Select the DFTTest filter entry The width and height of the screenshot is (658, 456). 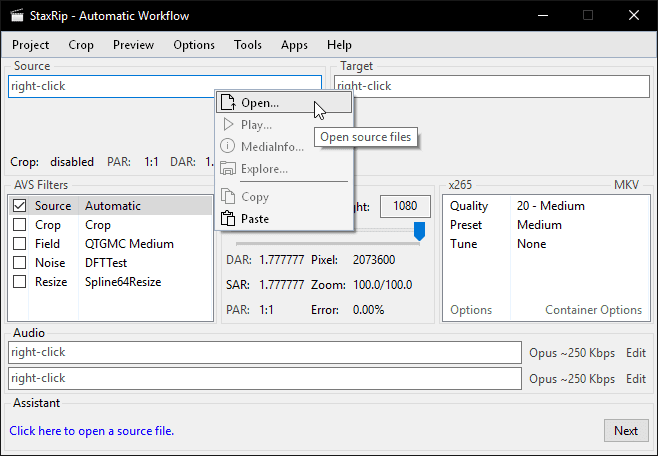[106, 263]
